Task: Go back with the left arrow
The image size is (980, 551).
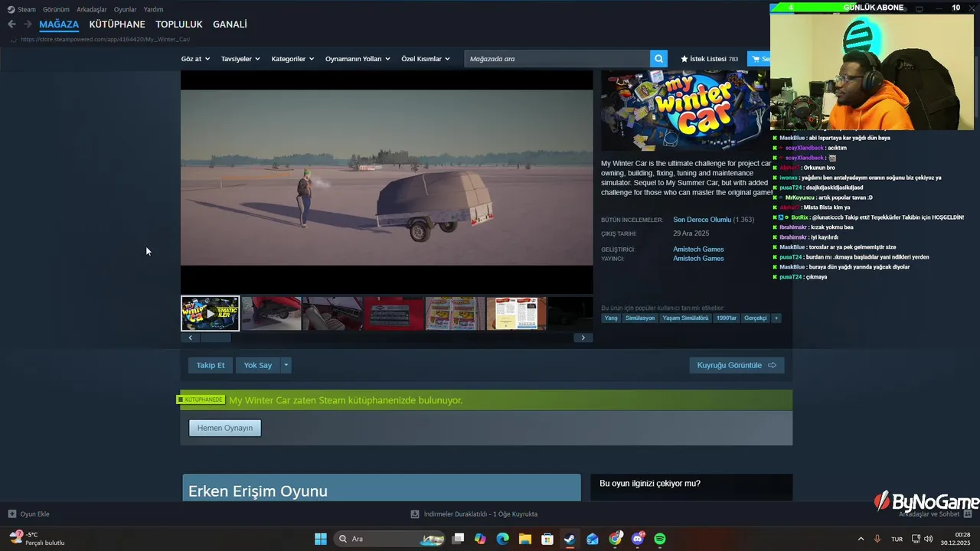Action: point(11,24)
